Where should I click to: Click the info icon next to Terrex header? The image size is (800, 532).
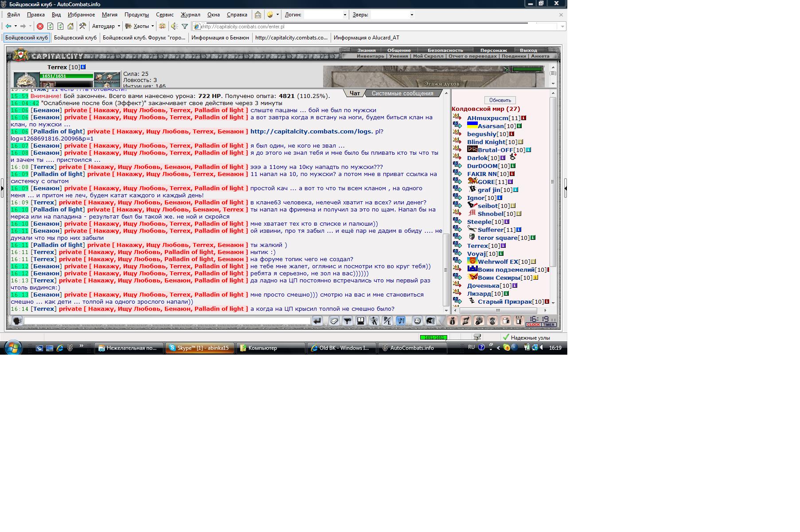[83, 67]
